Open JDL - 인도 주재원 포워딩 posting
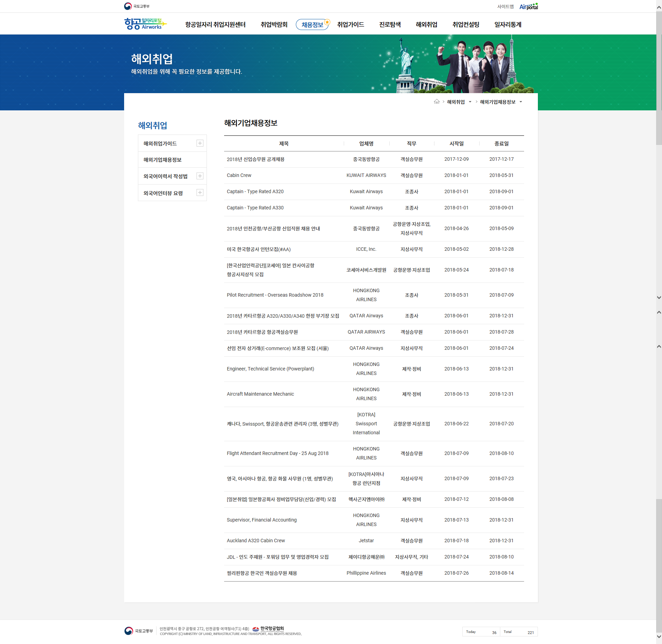662x644 pixels. (278, 557)
